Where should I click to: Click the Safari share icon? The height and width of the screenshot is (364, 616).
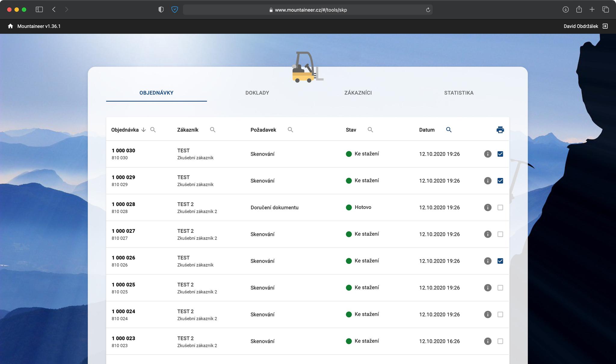(x=579, y=9)
